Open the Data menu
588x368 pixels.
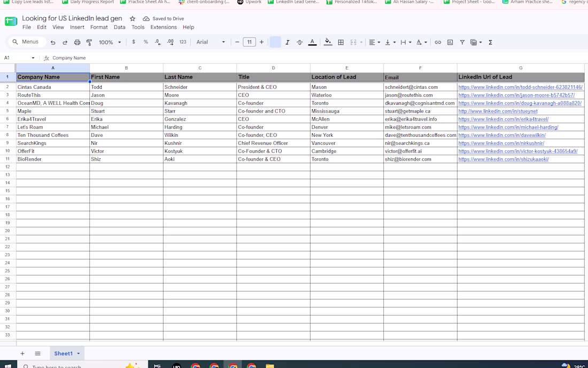click(x=120, y=27)
